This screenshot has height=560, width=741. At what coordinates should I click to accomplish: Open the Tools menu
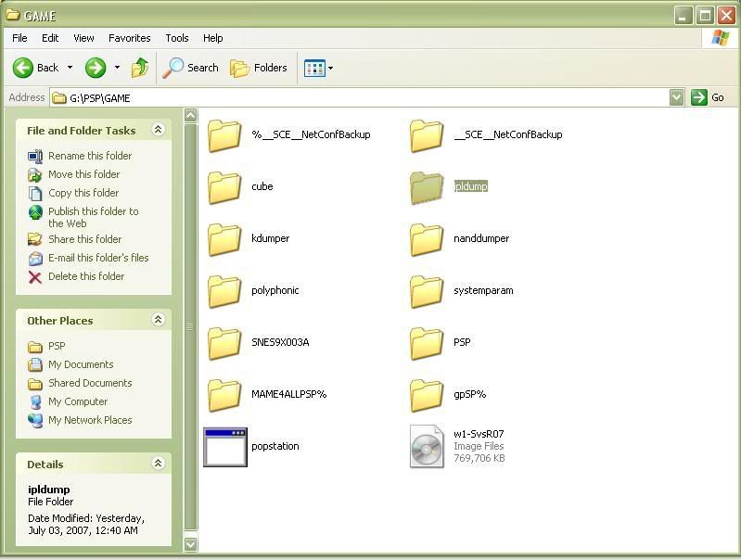(x=177, y=38)
